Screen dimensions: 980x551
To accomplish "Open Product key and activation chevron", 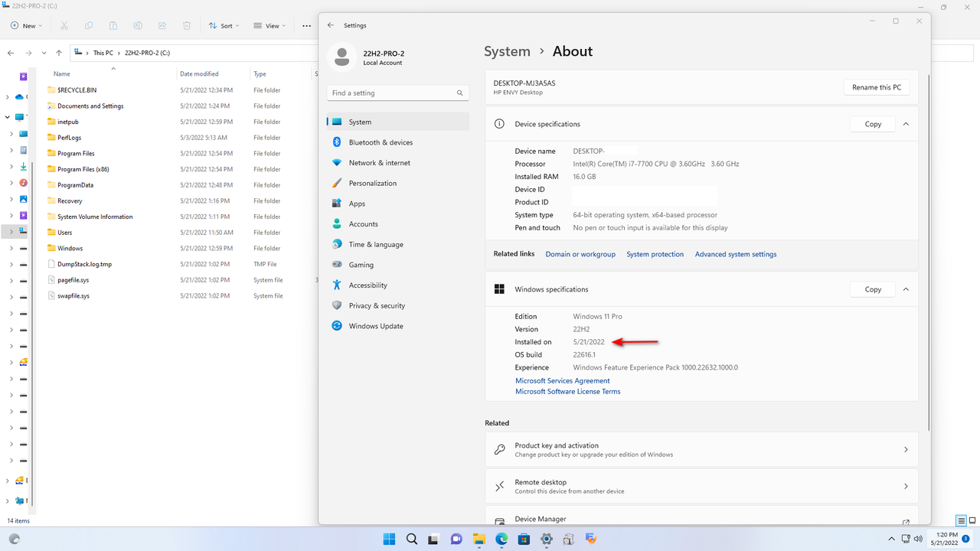I will coord(906,450).
